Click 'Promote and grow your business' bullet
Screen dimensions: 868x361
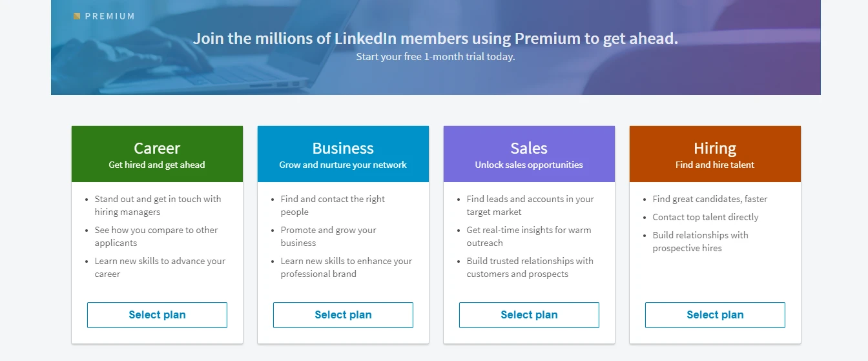[328, 236]
